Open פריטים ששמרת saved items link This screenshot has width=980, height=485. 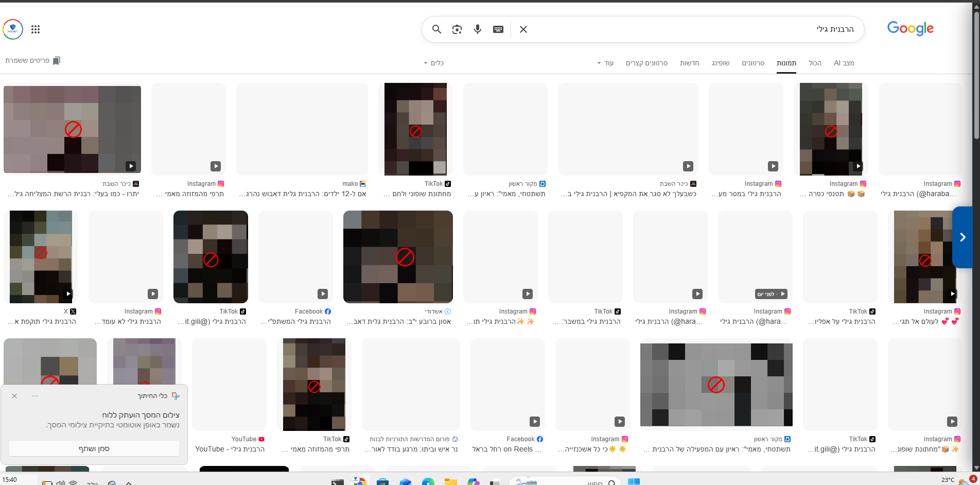click(32, 61)
